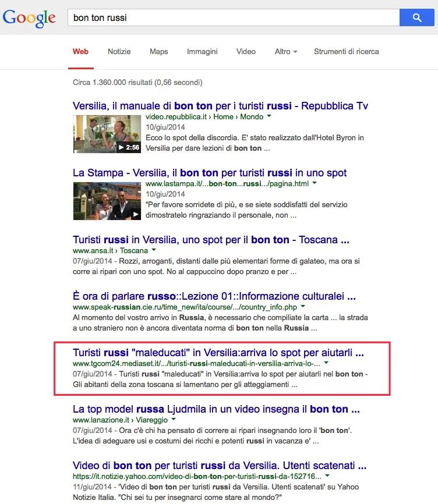Expand arrow next to www.ansa.it Toscana
438x504 pixels.
pos(154,250)
